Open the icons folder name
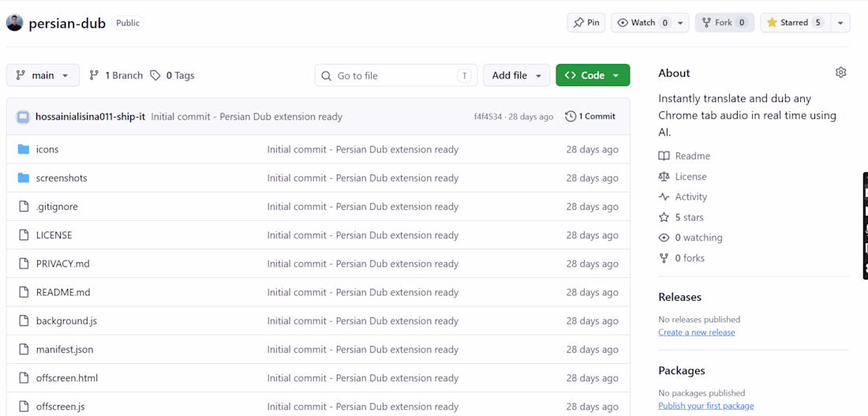The image size is (868, 416). point(47,149)
